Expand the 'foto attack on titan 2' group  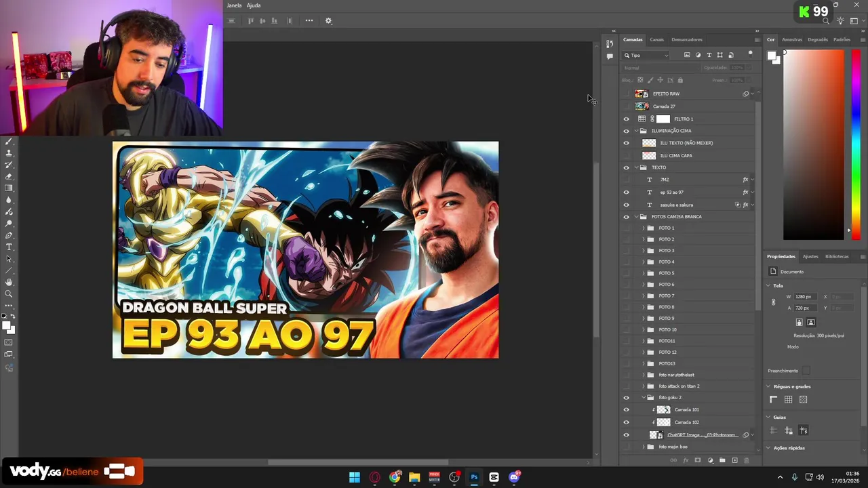(644, 386)
